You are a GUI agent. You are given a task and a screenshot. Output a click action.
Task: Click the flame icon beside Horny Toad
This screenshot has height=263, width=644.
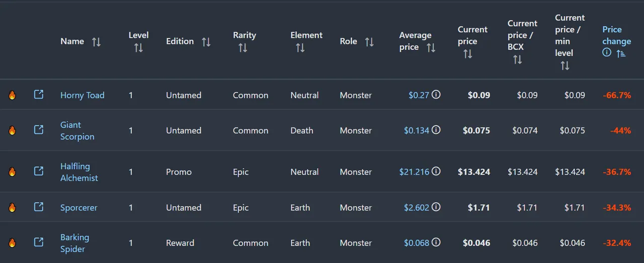pos(12,95)
